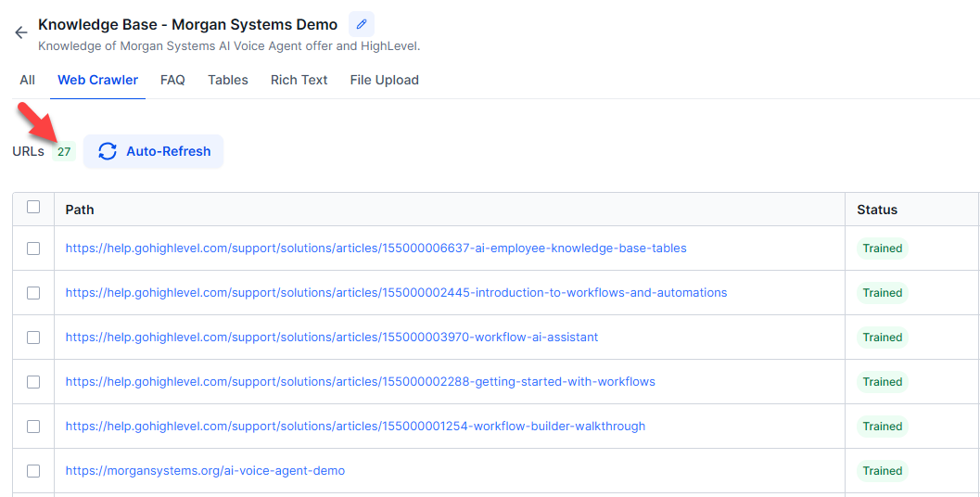Click the Trained status in the knowledge-base-tables row

[x=883, y=248]
